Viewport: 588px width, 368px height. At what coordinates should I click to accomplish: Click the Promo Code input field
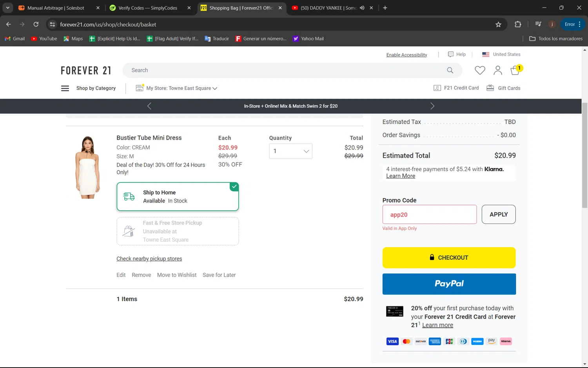click(x=430, y=215)
